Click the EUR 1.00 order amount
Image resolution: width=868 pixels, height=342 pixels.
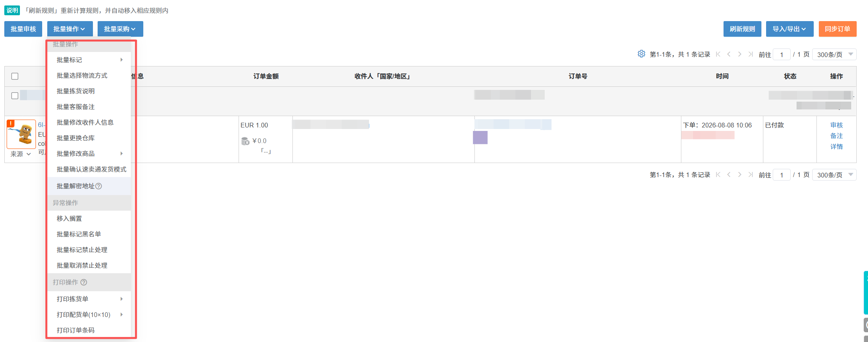pos(254,125)
